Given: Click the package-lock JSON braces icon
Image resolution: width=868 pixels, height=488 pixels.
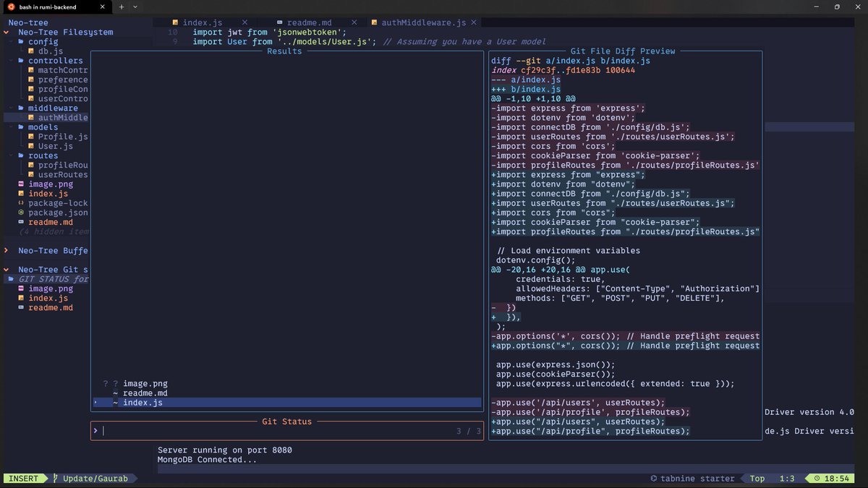Looking at the screenshot, I should tap(21, 203).
